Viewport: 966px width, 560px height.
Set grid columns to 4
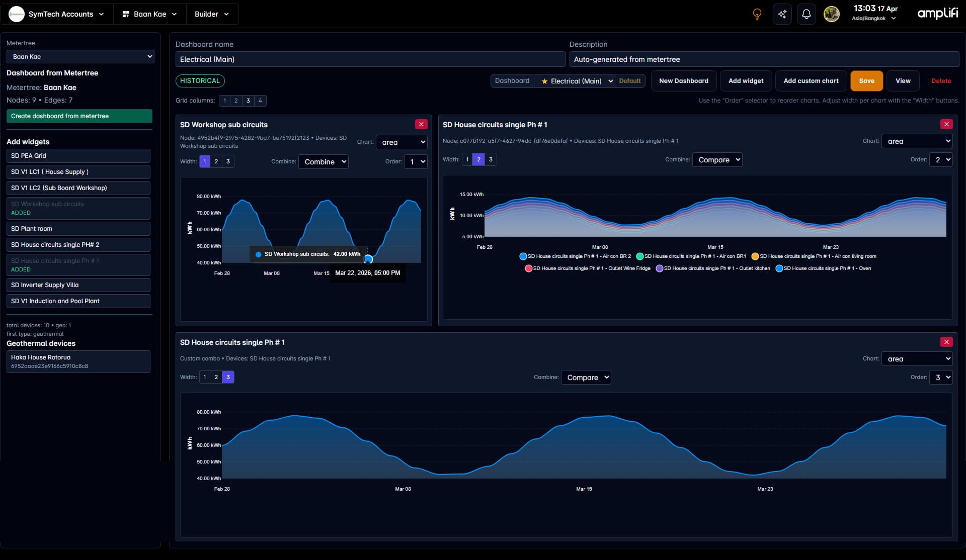260,101
